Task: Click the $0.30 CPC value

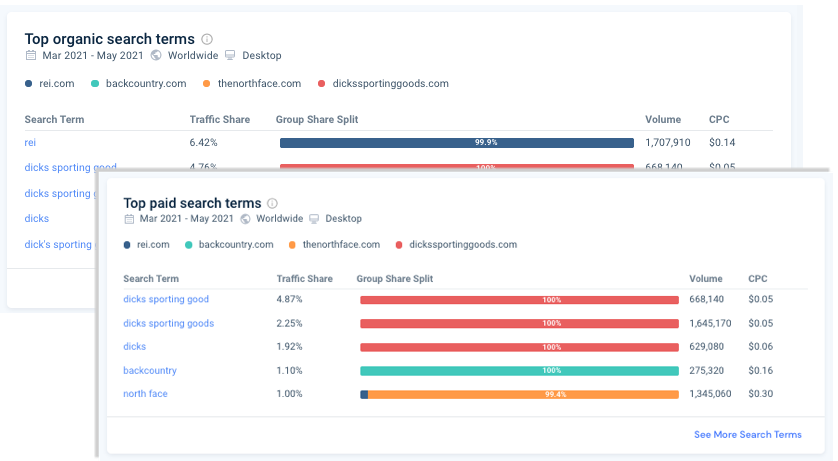Action: click(760, 394)
